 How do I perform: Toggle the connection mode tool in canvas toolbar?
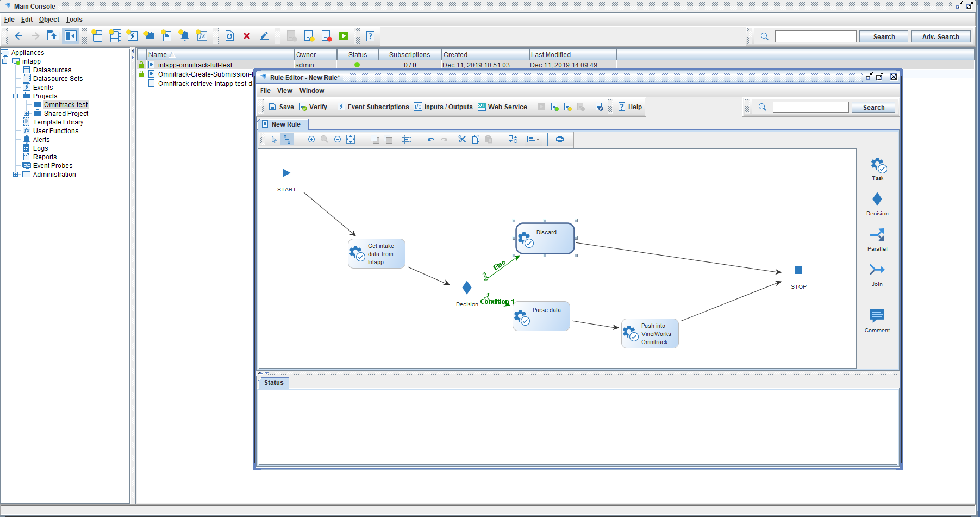click(x=287, y=139)
